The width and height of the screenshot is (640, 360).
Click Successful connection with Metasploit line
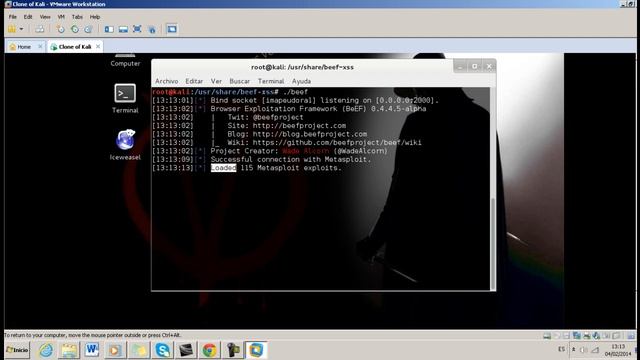pos(291,159)
